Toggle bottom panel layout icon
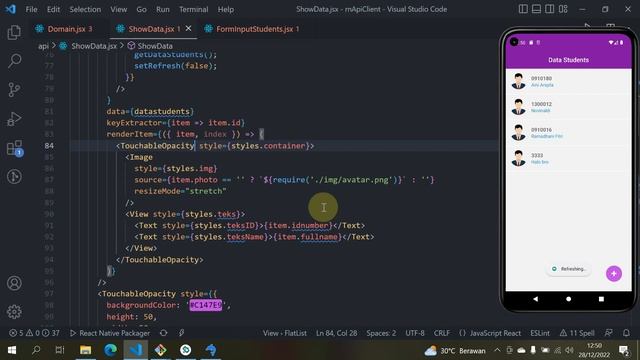The width and height of the screenshot is (640, 360). pos(536,9)
